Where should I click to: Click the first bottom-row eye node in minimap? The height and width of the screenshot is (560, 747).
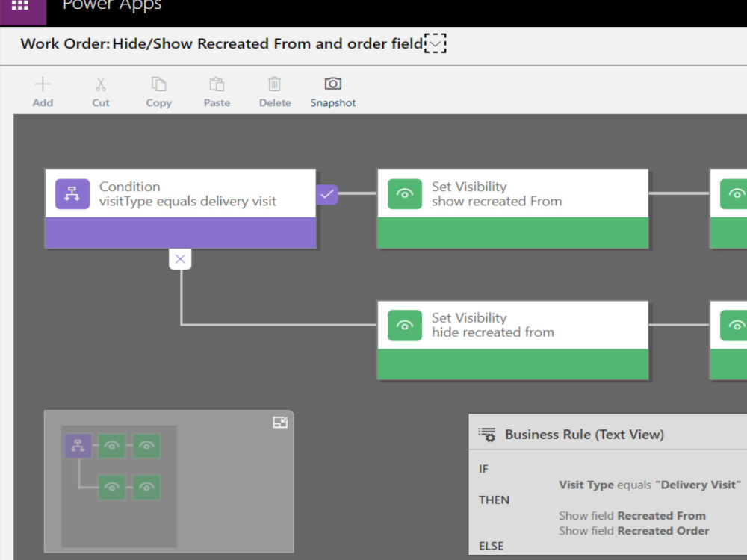pos(112,487)
